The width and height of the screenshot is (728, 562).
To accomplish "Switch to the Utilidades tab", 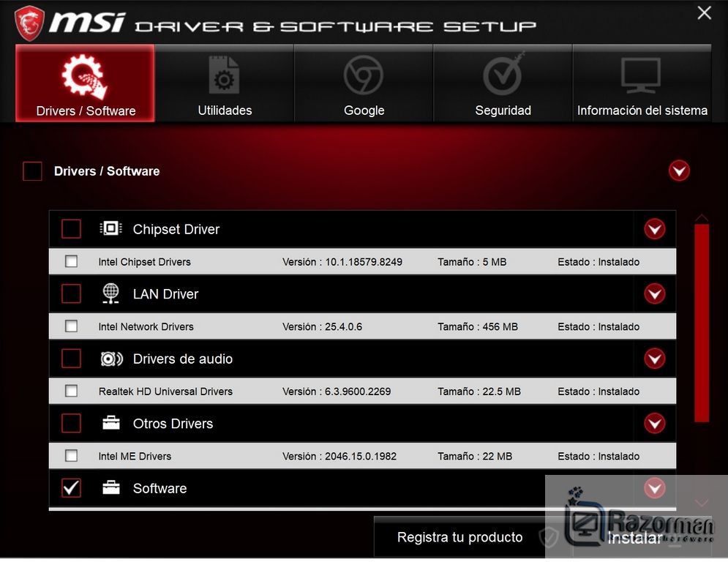I will tap(224, 83).
